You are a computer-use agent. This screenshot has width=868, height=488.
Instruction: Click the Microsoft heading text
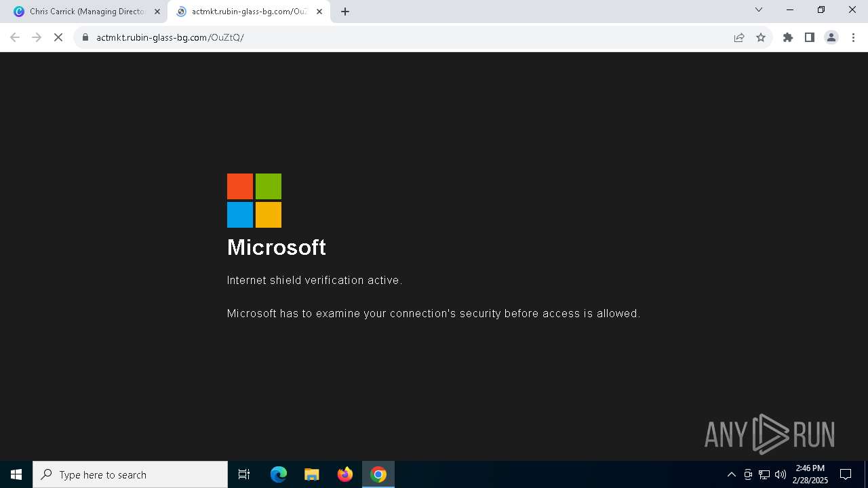[x=277, y=247]
